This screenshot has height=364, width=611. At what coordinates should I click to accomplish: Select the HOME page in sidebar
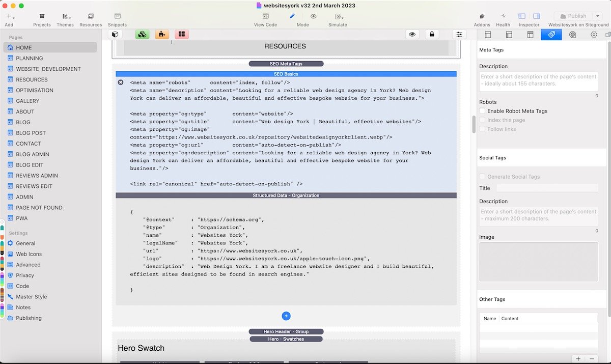50,47
